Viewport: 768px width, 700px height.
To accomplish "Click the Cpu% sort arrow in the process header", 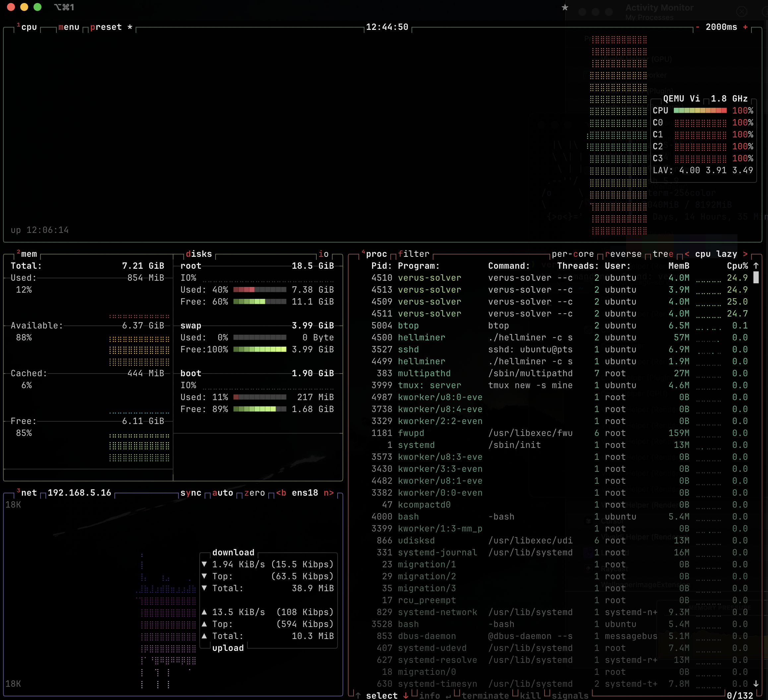I will 755,266.
